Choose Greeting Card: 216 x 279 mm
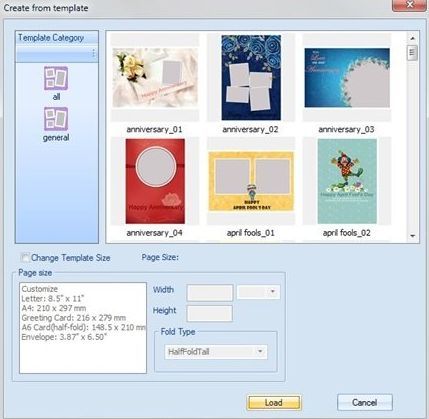Screen dimensions: 429x419 point(74,318)
